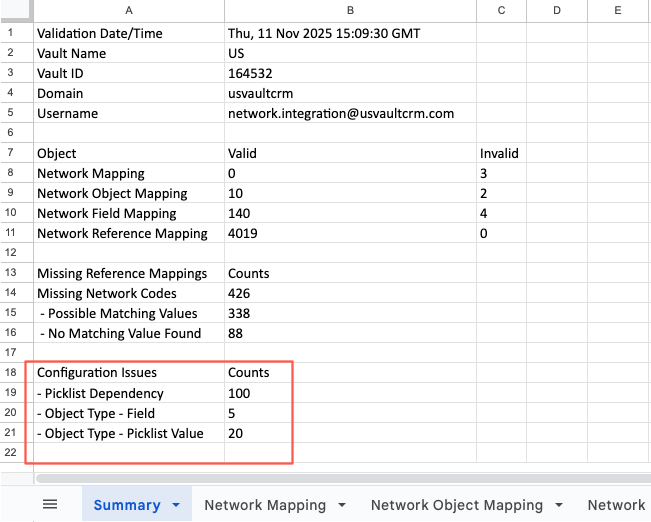Image resolution: width=651 pixels, height=522 pixels.
Task: Select column A header
Action: click(128, 10)
